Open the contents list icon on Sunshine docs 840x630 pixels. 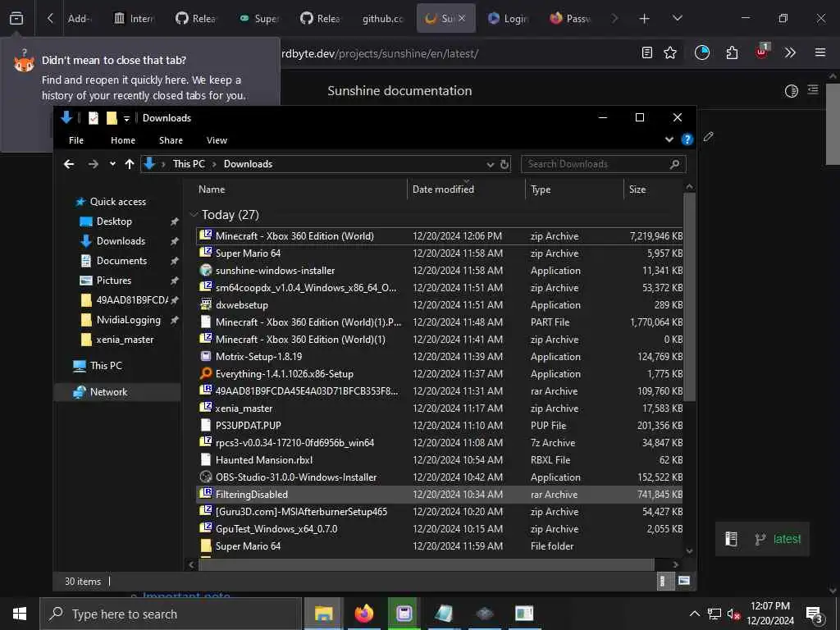coord(813,90)
